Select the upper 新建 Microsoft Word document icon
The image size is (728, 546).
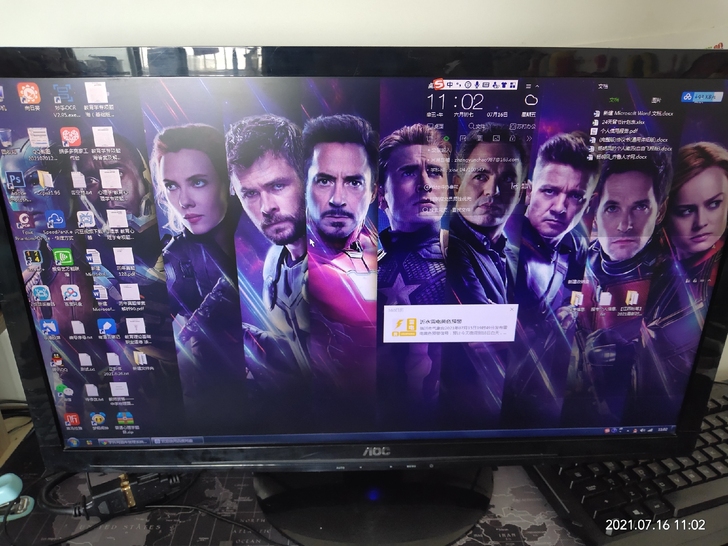point(93,257)
